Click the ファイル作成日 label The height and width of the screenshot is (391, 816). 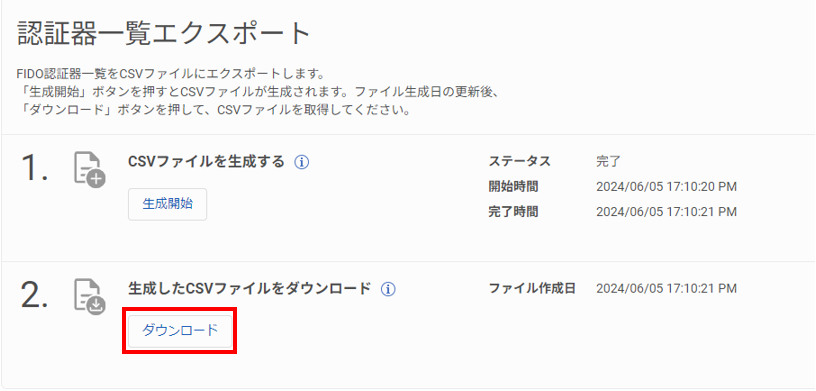pyautogui.click(x=532, y=288)
